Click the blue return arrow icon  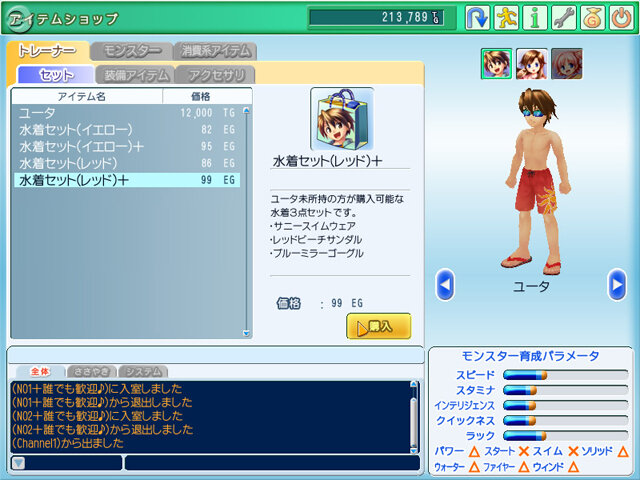click(478, 18)
